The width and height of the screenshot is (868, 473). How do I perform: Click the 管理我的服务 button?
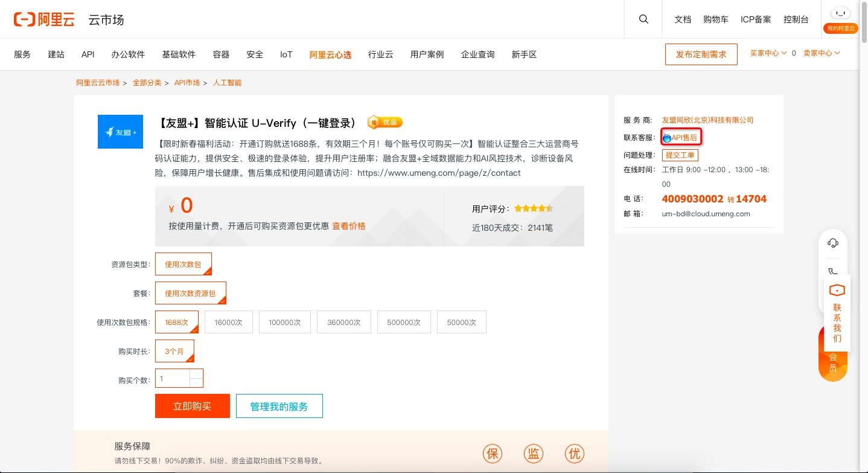(279, 406)
